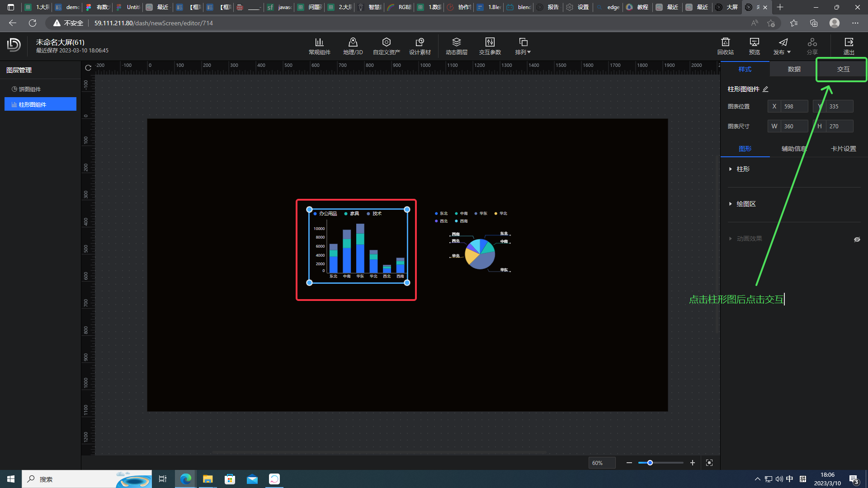The image size is (868, 488).
Task: Toggle the 办公用品 legend item
Action: [325, 214]
